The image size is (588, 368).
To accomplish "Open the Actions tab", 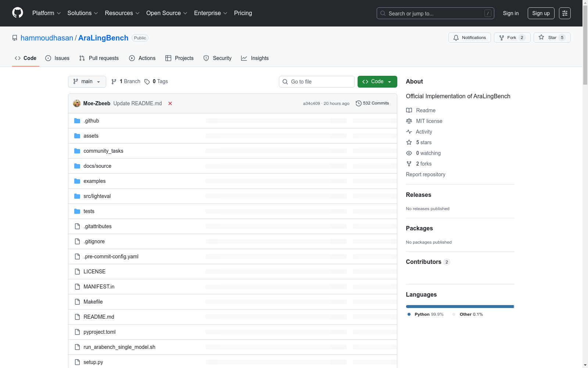I will click(142, 58).
